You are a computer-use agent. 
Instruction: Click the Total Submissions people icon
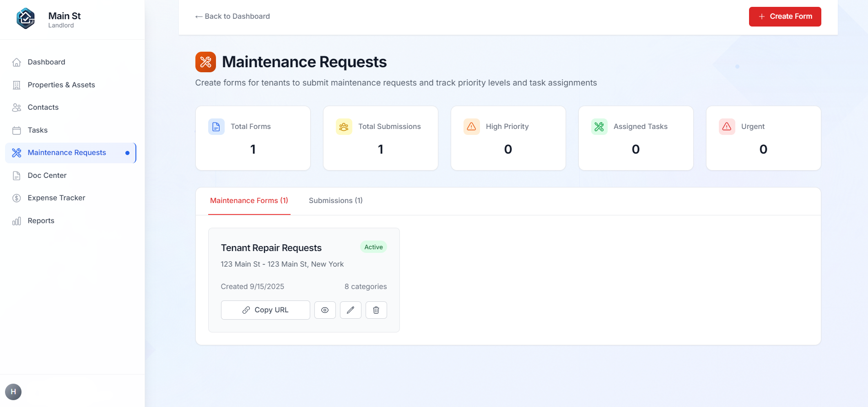tap(344, 127)
